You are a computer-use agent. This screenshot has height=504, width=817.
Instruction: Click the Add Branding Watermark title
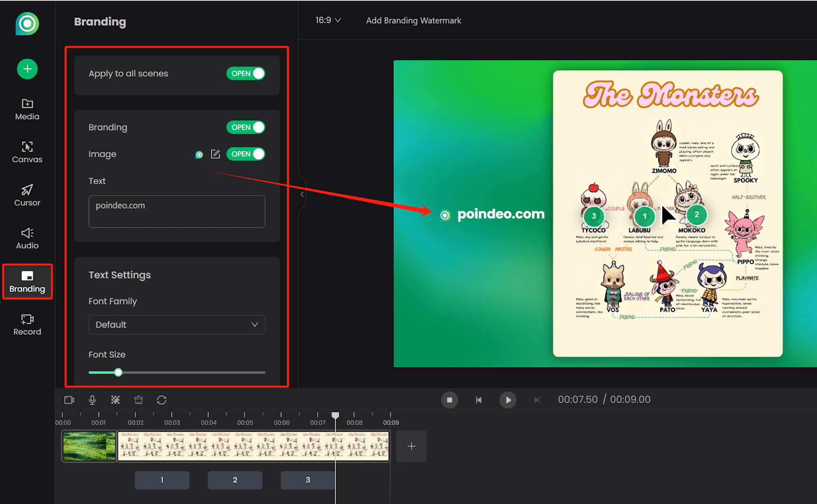[414, 20]
